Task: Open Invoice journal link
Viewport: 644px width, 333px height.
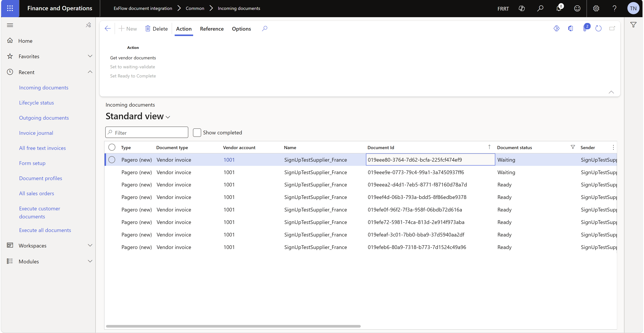Action: (x=36, y=133)
